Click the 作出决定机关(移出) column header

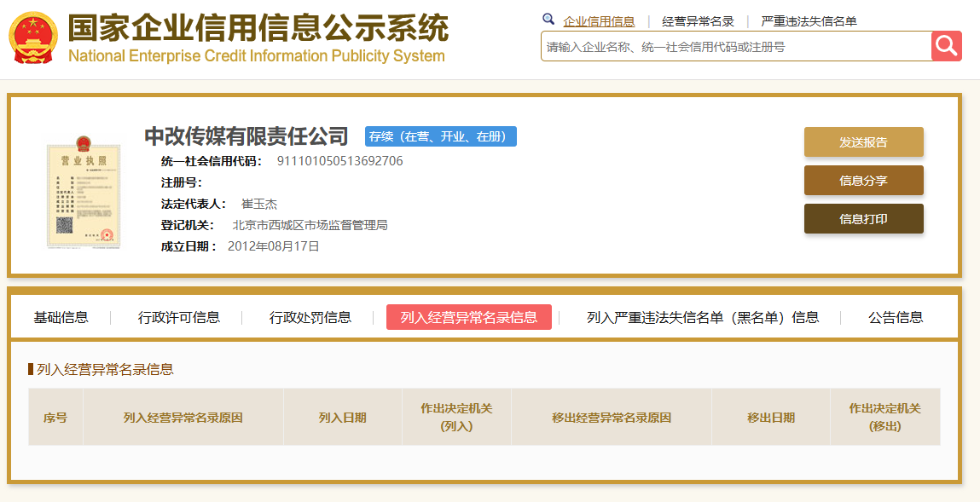885,417
